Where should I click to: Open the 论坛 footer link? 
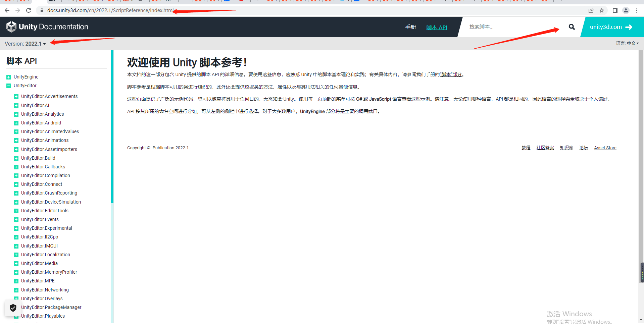[x=584, y=148]
